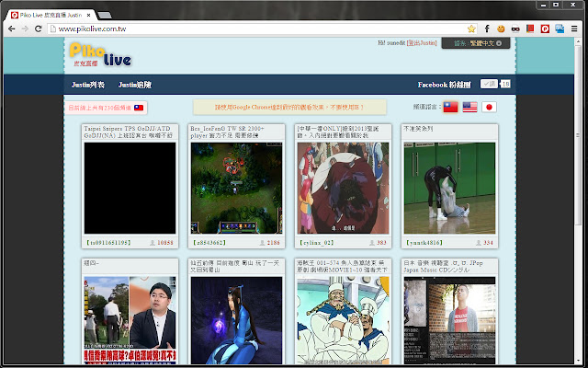Click the Piko Live tab favicon
588x368 pixels.
coord(15,15)
